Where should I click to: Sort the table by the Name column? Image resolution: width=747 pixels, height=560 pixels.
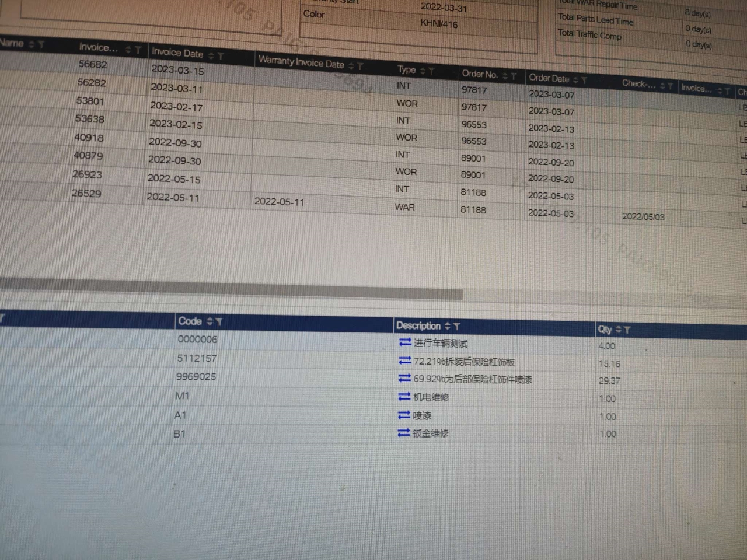tap(32, 44)
